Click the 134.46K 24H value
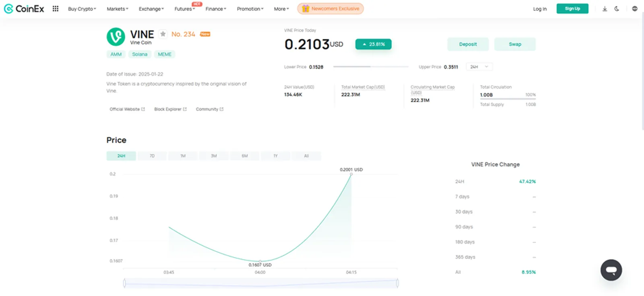Screen dimensions: 644x296 [x=293, y=95]
